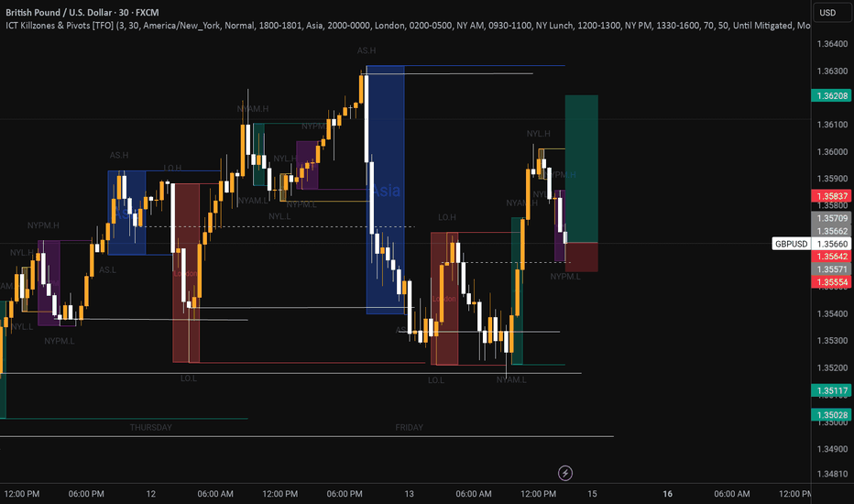Click the gray 1.35709 price label
The width and height of the screenshot is (854, 504).
(832, 218)
